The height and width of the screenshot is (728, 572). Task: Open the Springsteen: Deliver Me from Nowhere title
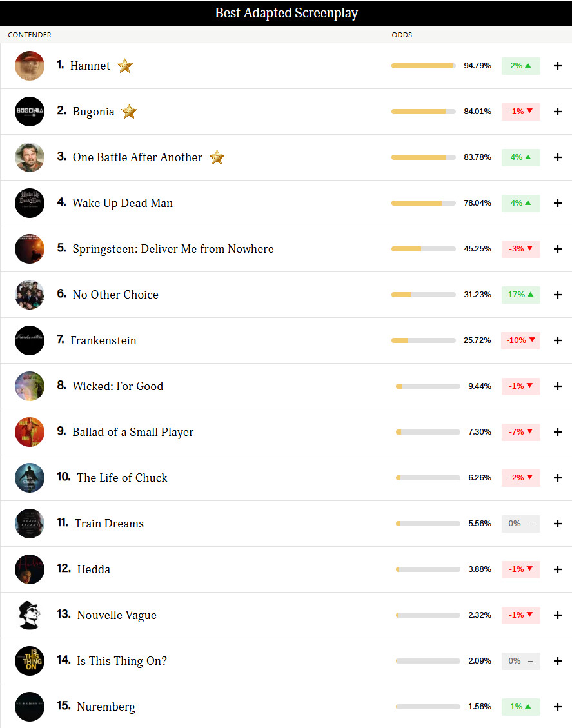173,249
